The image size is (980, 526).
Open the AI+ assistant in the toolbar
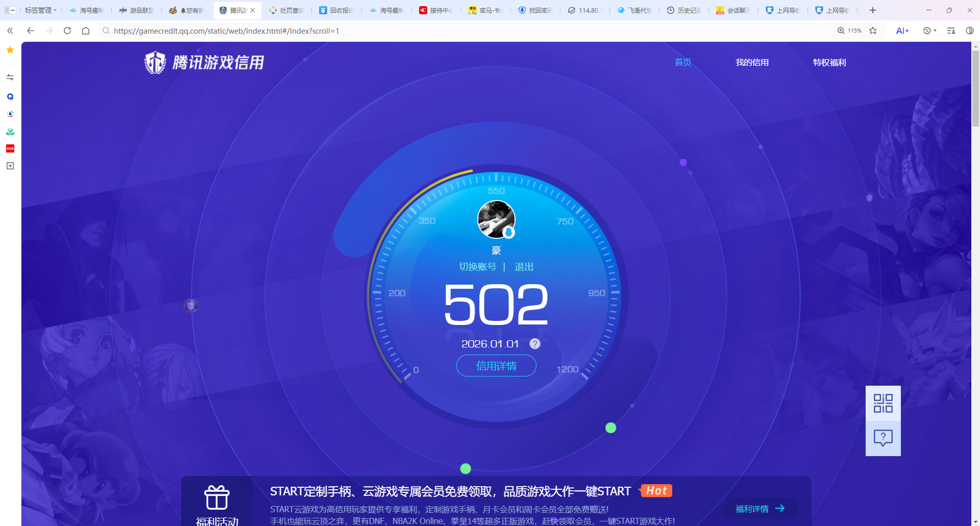point(901,31)
